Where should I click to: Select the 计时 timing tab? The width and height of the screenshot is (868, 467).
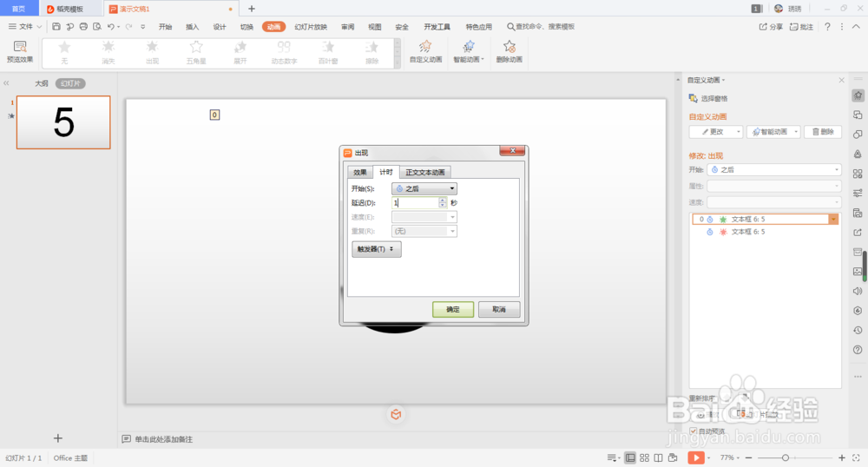tap(386, 172)
